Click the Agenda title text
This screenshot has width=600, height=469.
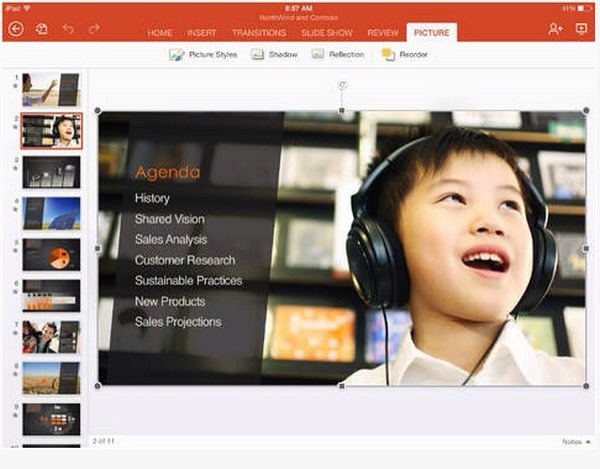pyautogui.click(x=167, y=173)
